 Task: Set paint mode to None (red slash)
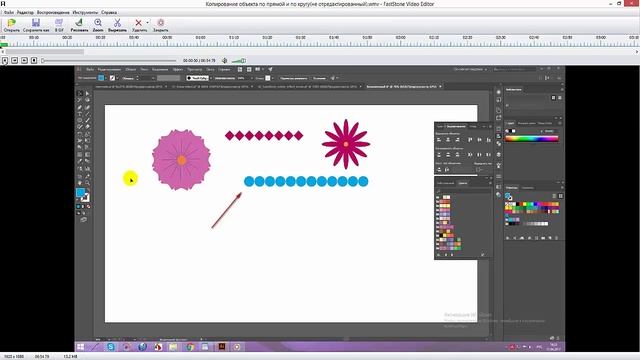click(88, 207)
